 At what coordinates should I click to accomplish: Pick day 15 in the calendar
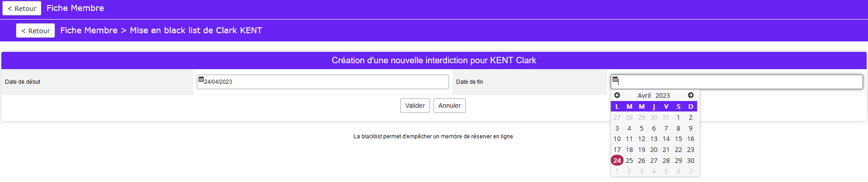click(x=678, y=139)
